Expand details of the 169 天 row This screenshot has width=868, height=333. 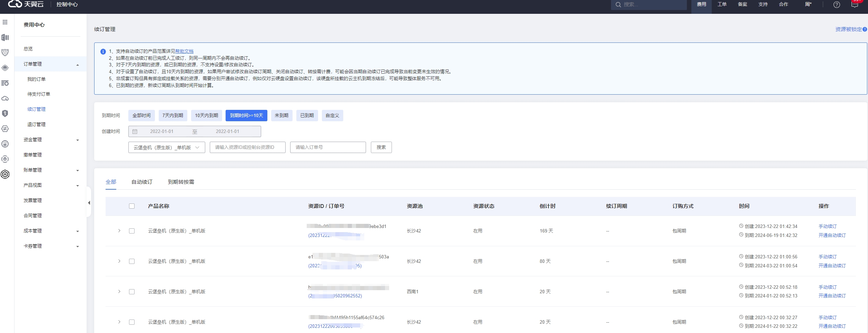[119, 231]
